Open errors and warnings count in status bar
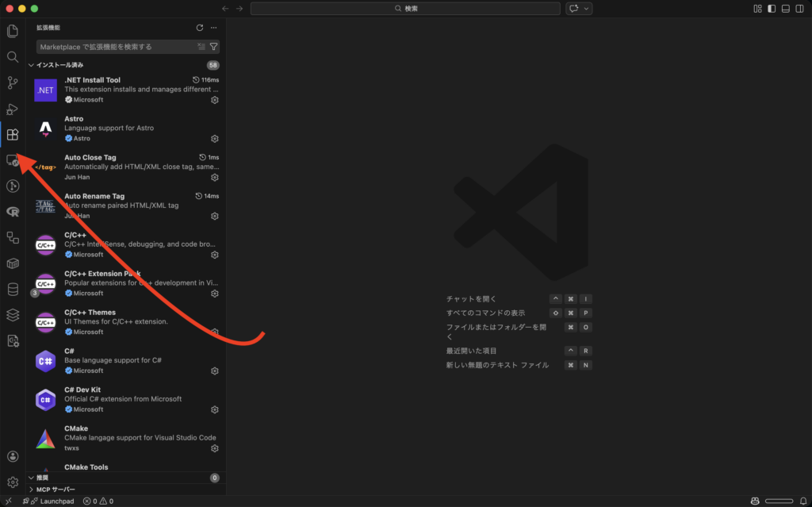The height and width of the screenshot is (507, 812). 98,501
